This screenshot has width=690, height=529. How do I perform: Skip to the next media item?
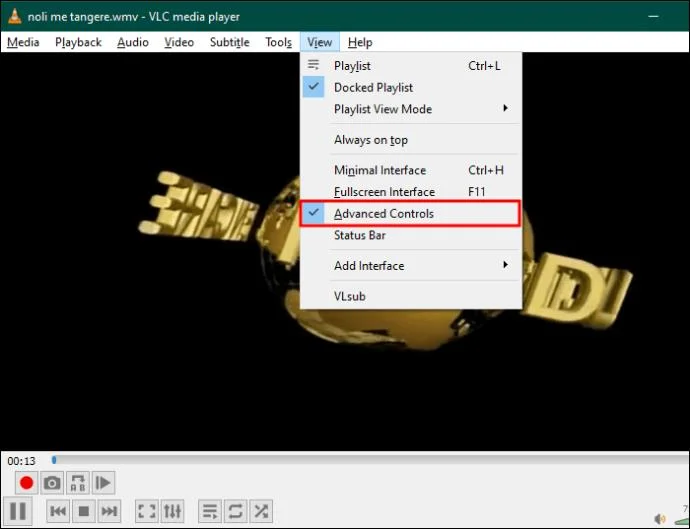tap(109, 511)
